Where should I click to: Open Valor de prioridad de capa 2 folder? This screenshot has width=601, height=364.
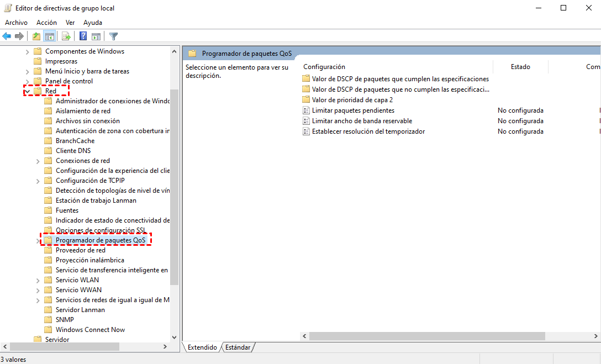pyautogui.click(x=352, y=100)
